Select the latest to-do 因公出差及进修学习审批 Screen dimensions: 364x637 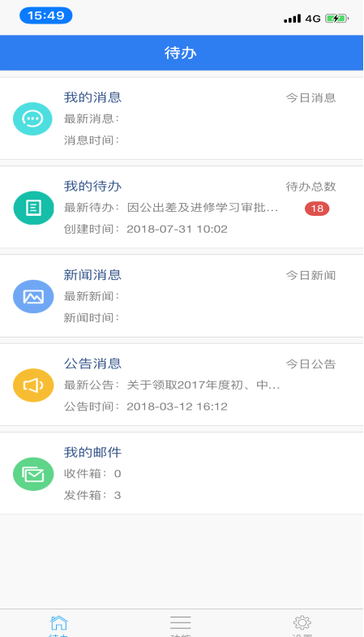pyautogui.click(x=203, y=208)
